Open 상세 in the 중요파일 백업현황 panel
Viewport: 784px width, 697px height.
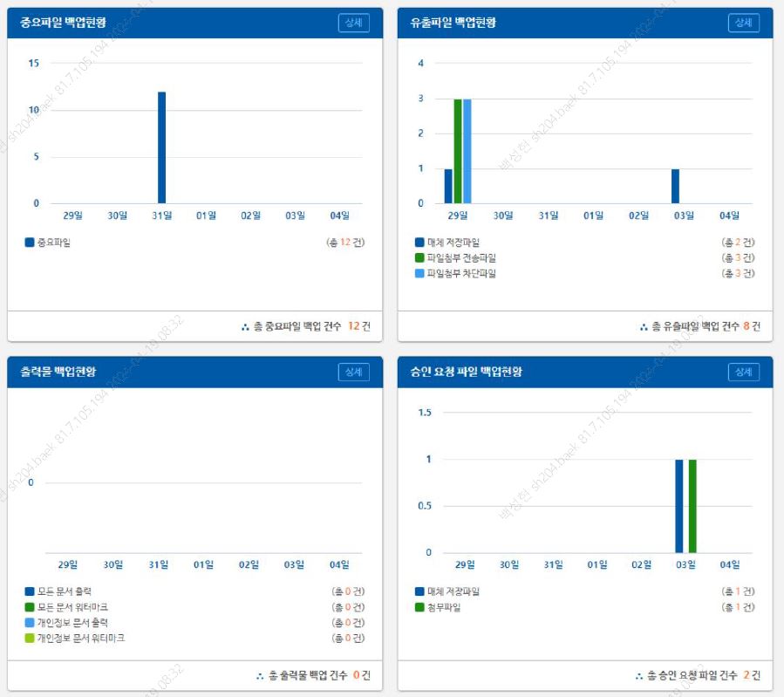pos(353,24)
